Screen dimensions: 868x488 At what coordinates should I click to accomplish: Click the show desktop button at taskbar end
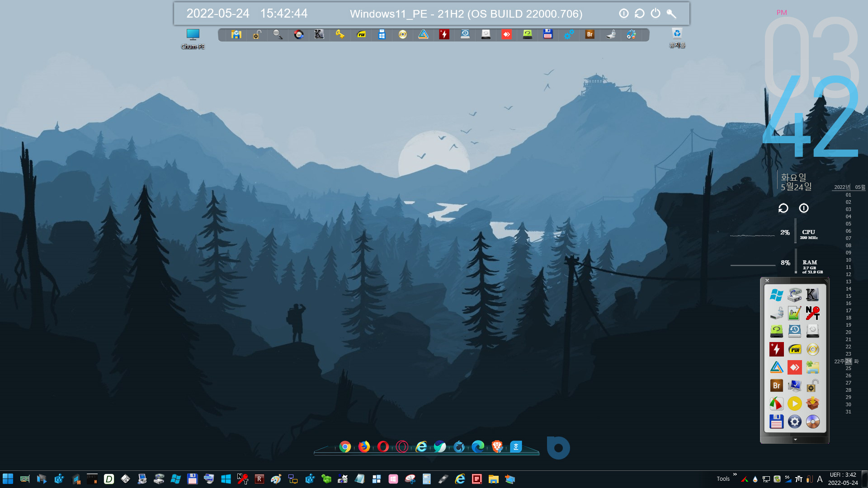tap(864, 479)
